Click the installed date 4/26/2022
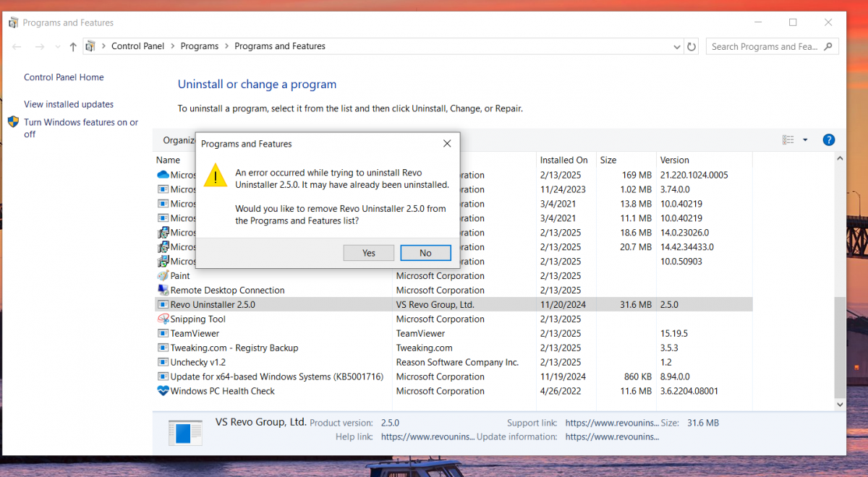 tap(561, 391)
